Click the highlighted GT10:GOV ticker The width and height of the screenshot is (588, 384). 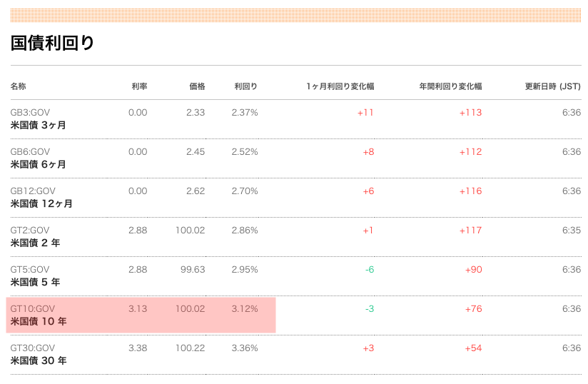tap(33, 309)
